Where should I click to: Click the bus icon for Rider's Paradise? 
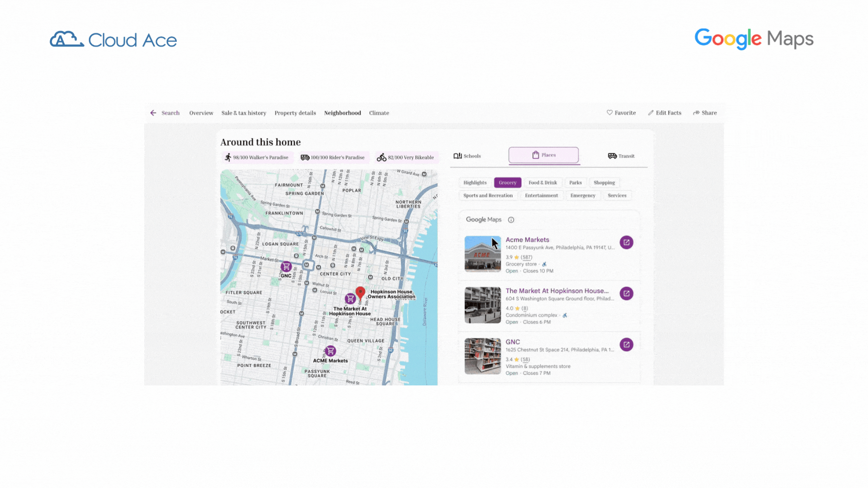(x=305, y=157)
